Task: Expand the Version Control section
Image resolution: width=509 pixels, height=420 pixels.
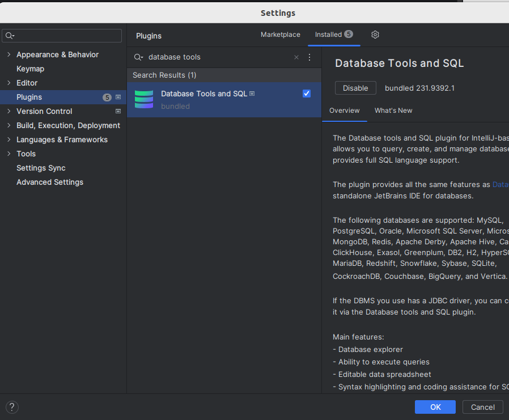Action: click(x=9, y=111)
